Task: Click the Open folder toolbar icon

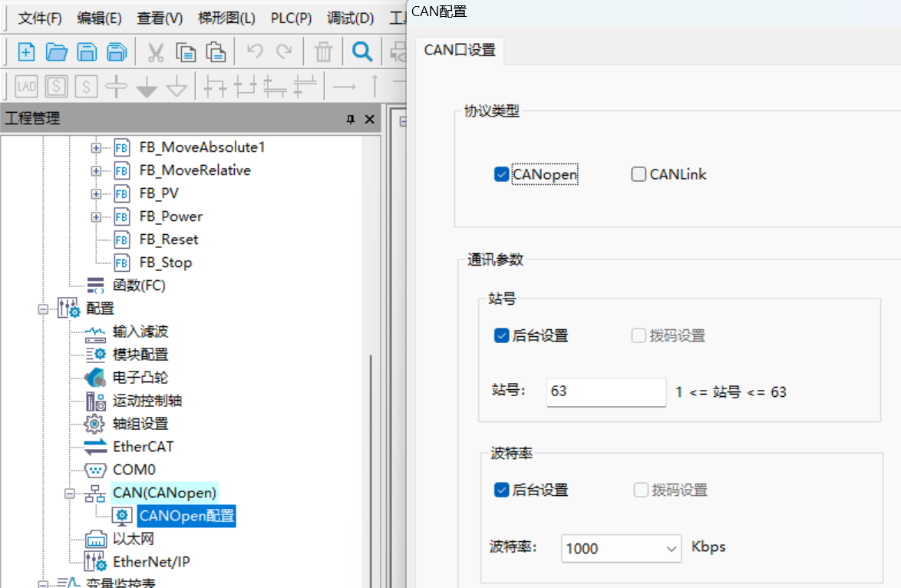Action: point(56,51)
